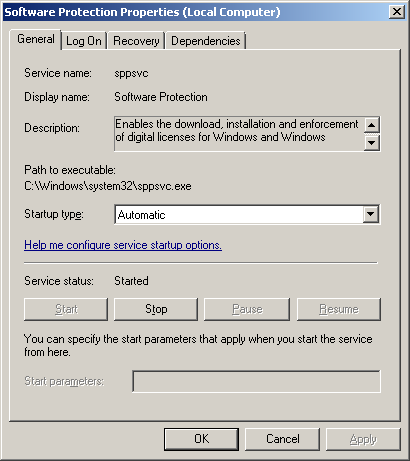Switch to the General tab
Screen dimensions: 410x461
[x=36, y=39]
